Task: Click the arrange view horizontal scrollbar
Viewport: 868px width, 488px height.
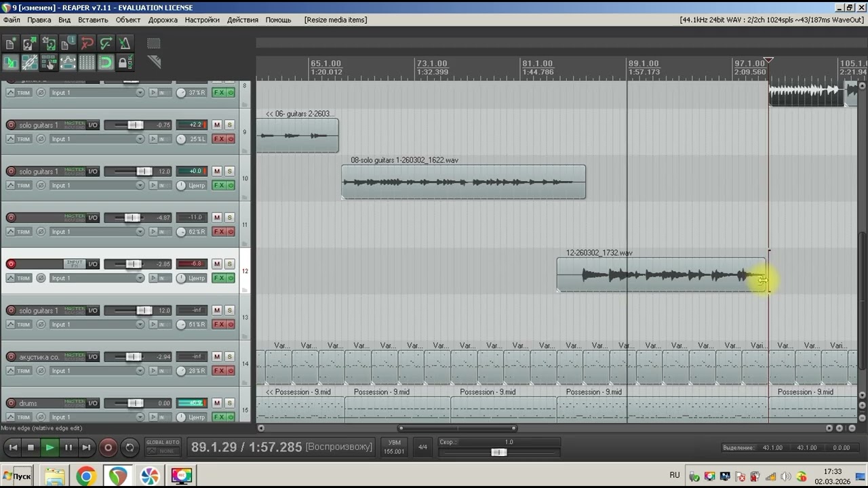Action: 458,428
